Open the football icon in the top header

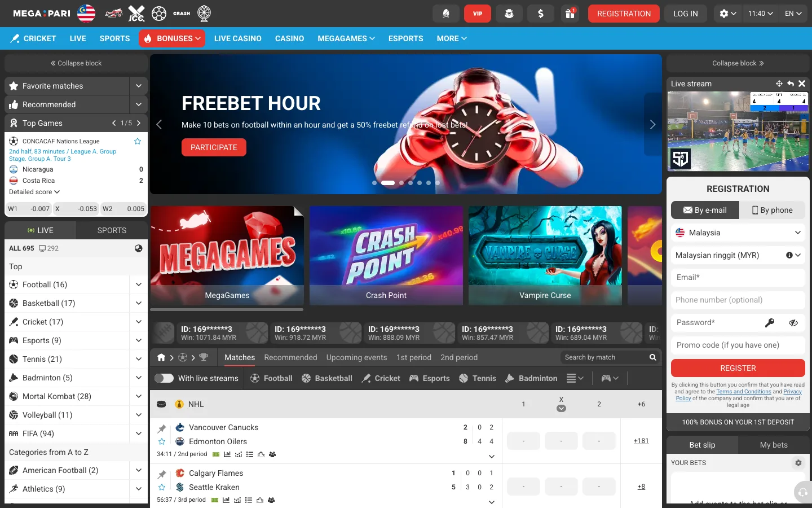(x=159, y=14)
